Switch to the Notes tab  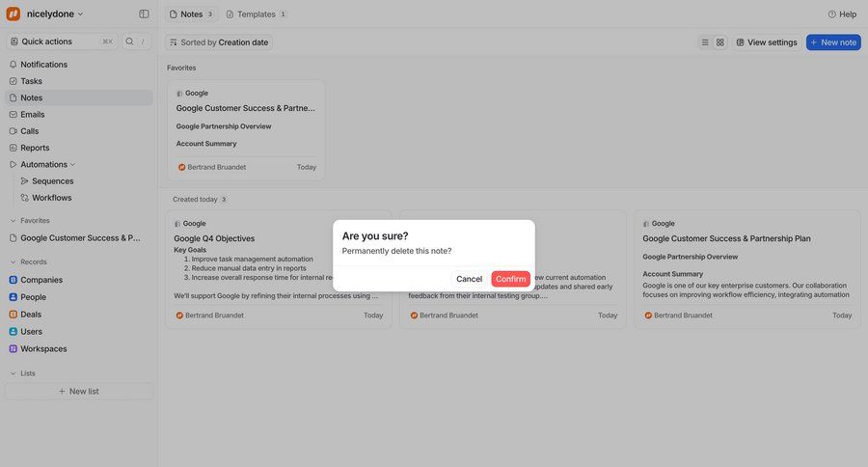(x=192, y=14)
